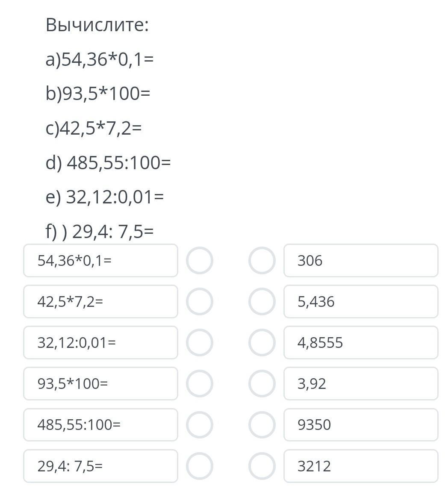Select the circle next to 93,5*100=
The height and width of the screenshot is (503, 448).
click(200, 384)
